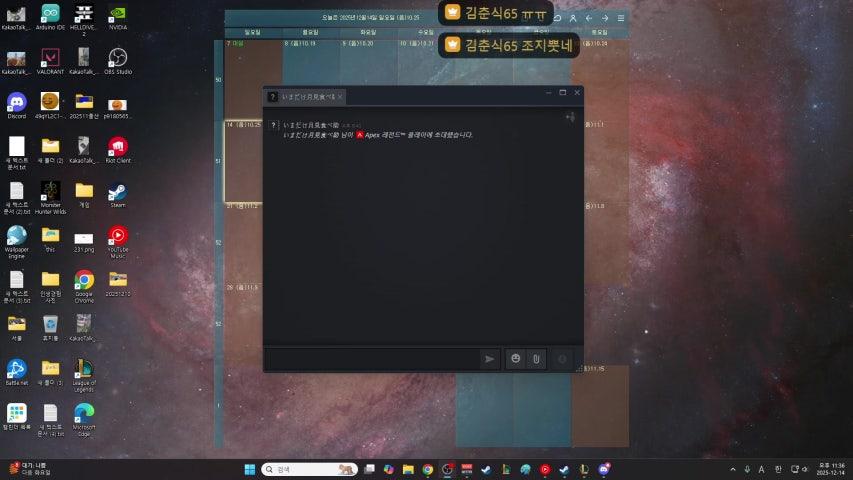Image resolution: width=853 pixels, height=480 pixels.
Task: Click the friend avatar in the chat message
Action: tap(274, 125)
